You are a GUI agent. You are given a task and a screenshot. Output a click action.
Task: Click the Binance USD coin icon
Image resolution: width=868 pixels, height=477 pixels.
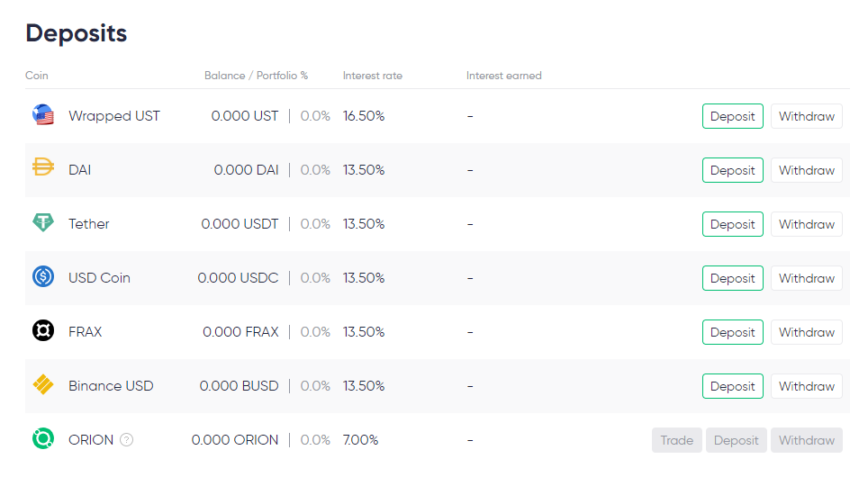coord(43,385)
